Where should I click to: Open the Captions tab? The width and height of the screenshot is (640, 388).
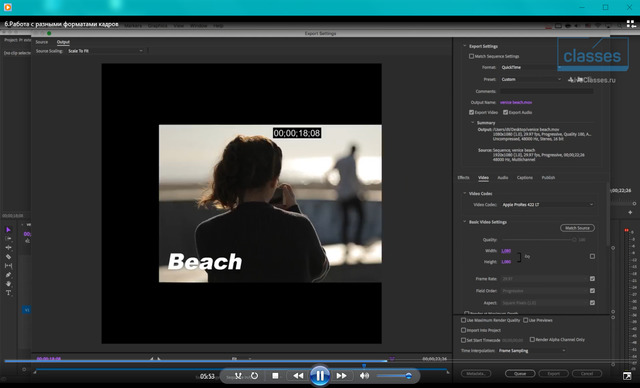[525, 177]
